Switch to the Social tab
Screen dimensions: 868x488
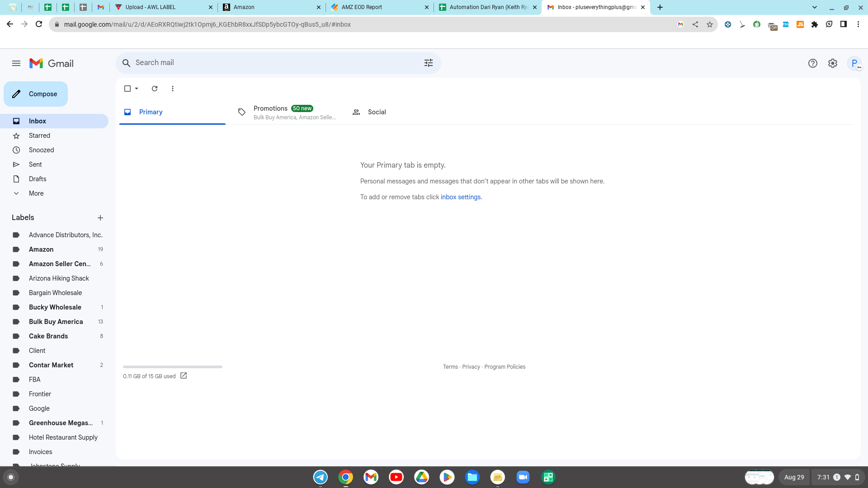401,112
